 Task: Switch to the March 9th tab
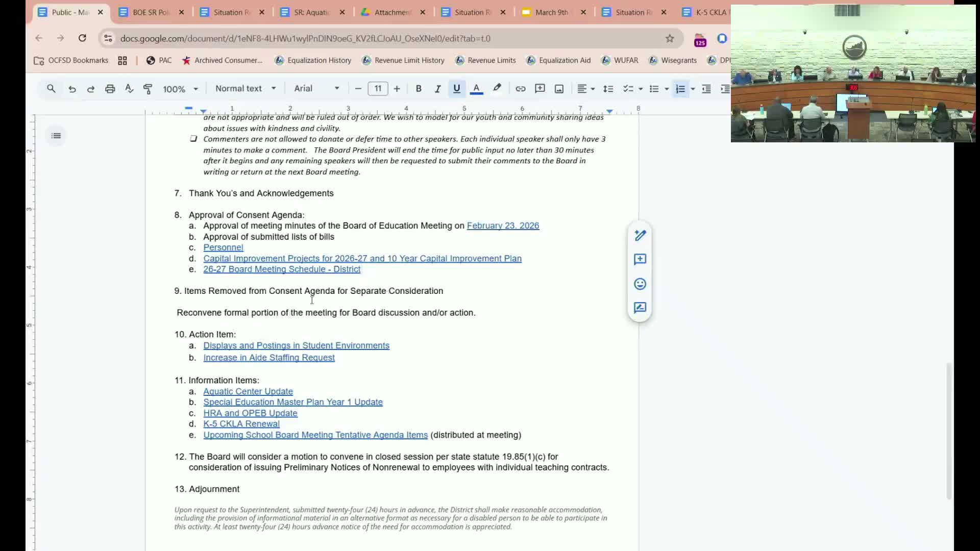pyautogui.click(x=551, y=12)
